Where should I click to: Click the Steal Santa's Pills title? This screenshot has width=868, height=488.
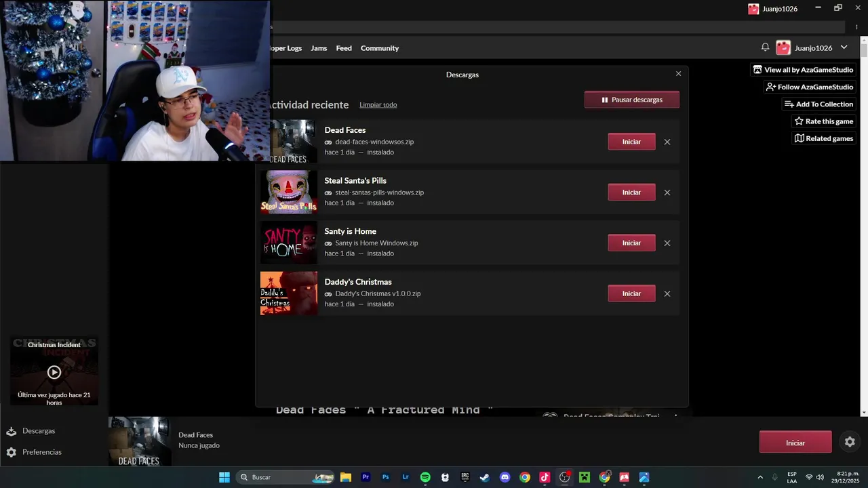pos(355,181)
